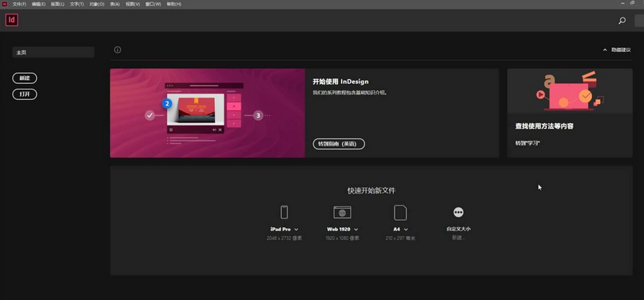644x300 pixels.
Task: Click the 210 x 297 毫米 text
Action: (400, 238)
